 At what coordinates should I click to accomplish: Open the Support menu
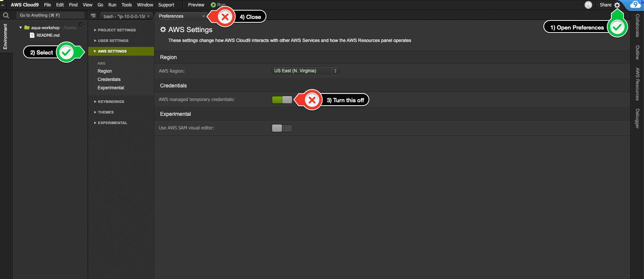pyautogui.click(x=166, y=5)
